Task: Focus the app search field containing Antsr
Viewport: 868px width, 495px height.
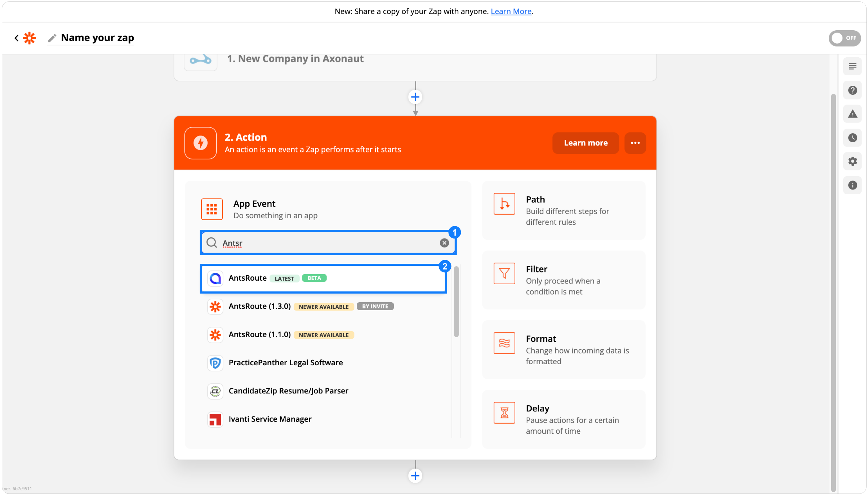Action: click(328, 243)
